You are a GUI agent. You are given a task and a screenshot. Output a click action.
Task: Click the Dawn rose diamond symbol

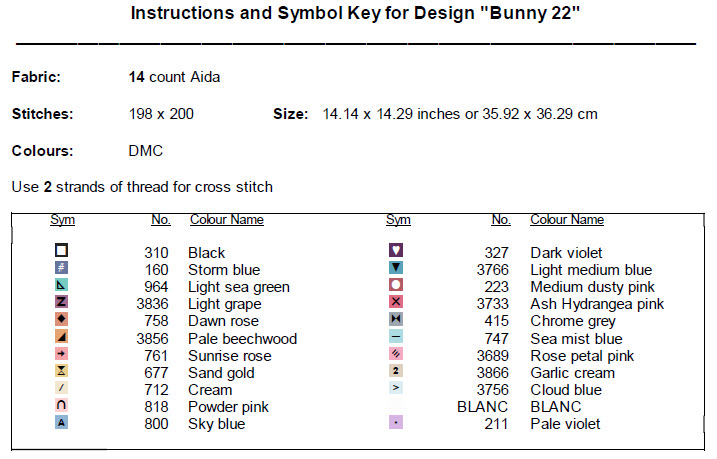point(62,319)
